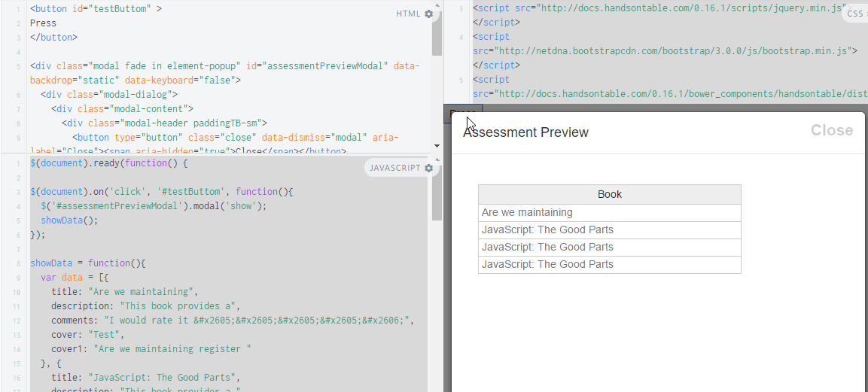Click the JavaScript panel scrollbar up arrow
This screenshot has width=868, height=392.
coord(437,160)
